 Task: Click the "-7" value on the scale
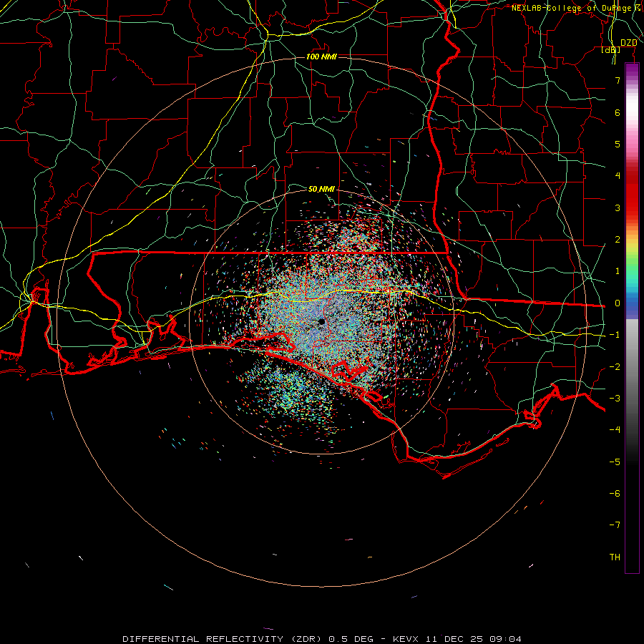pyautogui.click(x=615, y=525)
